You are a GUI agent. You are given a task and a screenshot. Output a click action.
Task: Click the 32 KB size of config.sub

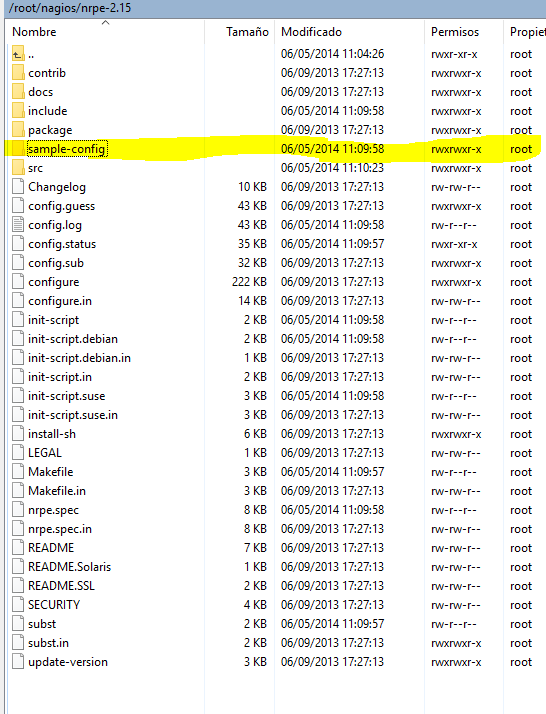[x=252, y=263]
